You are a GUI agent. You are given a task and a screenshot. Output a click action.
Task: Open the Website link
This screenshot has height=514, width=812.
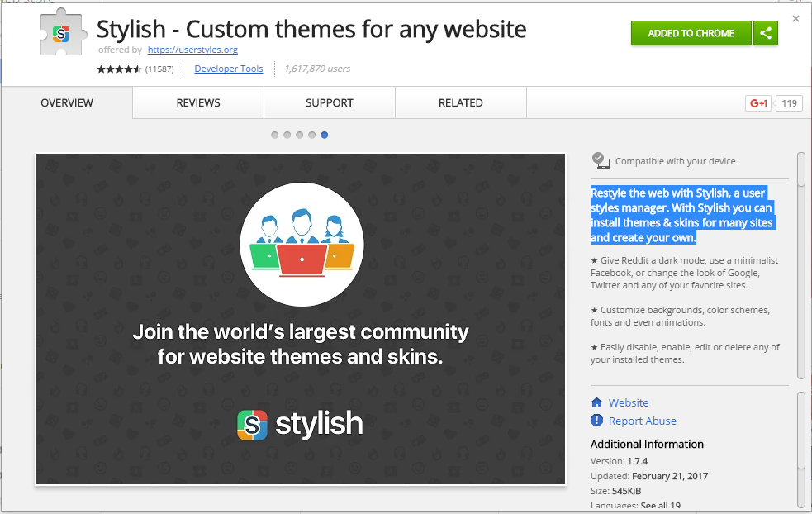628,402
